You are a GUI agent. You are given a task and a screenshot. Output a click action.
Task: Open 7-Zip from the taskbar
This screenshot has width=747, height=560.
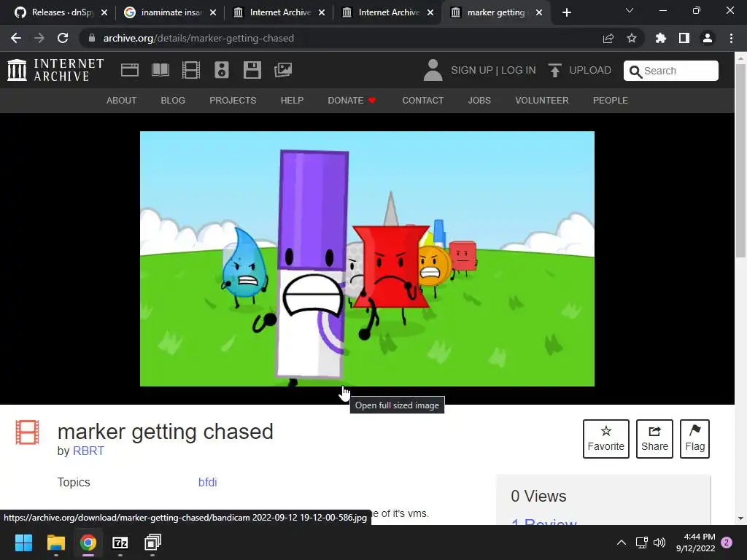(x=120, y=542)
